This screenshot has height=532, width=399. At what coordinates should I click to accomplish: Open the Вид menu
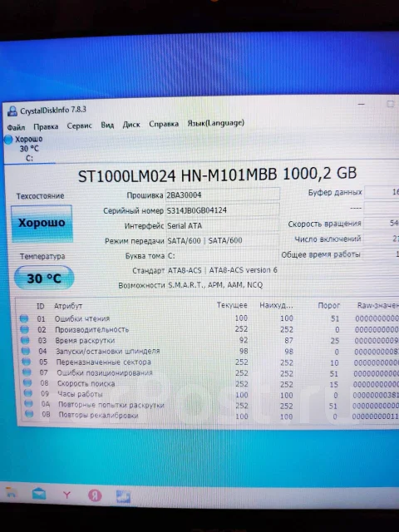pos(107,126)
